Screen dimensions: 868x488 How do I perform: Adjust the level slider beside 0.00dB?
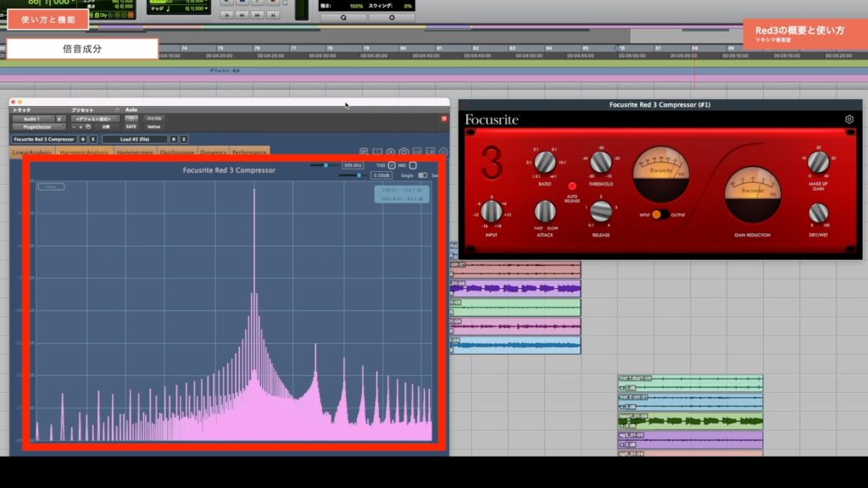(x=353, y=175)
